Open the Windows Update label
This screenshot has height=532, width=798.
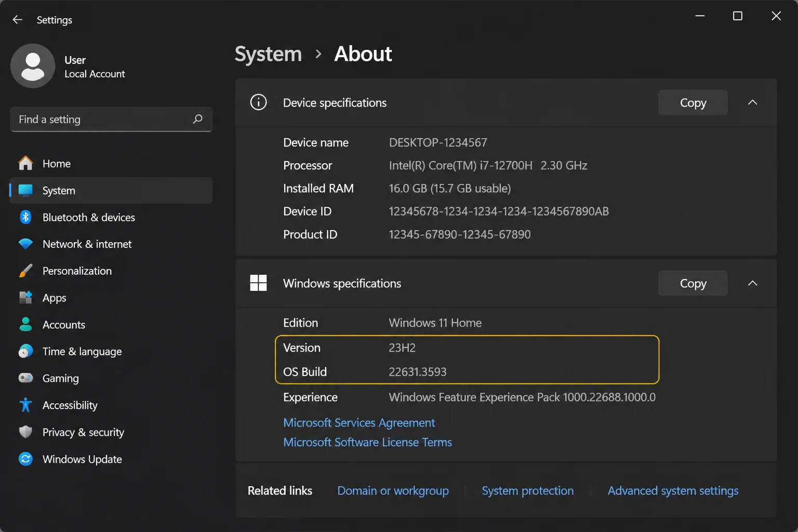pyautogui.click(x=82, y=459)
